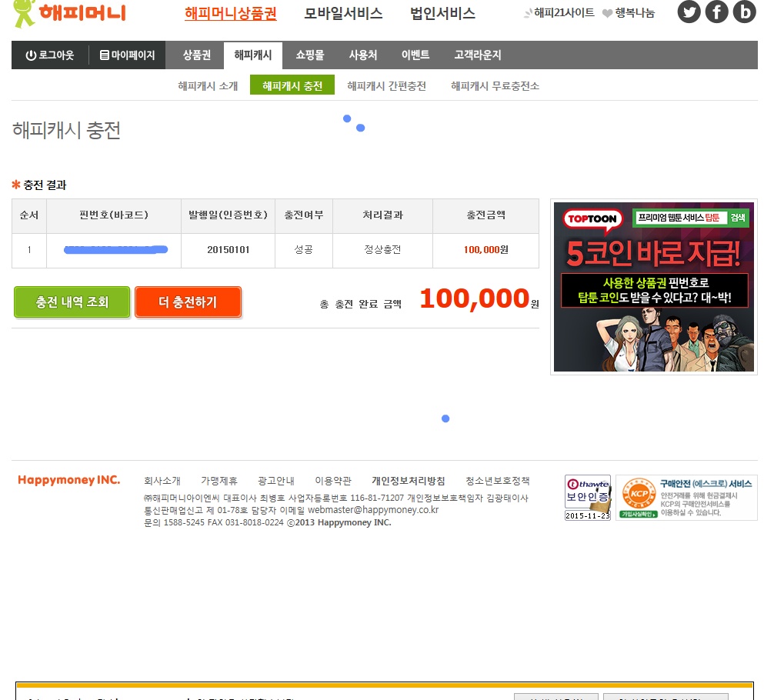
Task: Click the TOPTOON 5코인 ad banner
Action: pos(653,288)
